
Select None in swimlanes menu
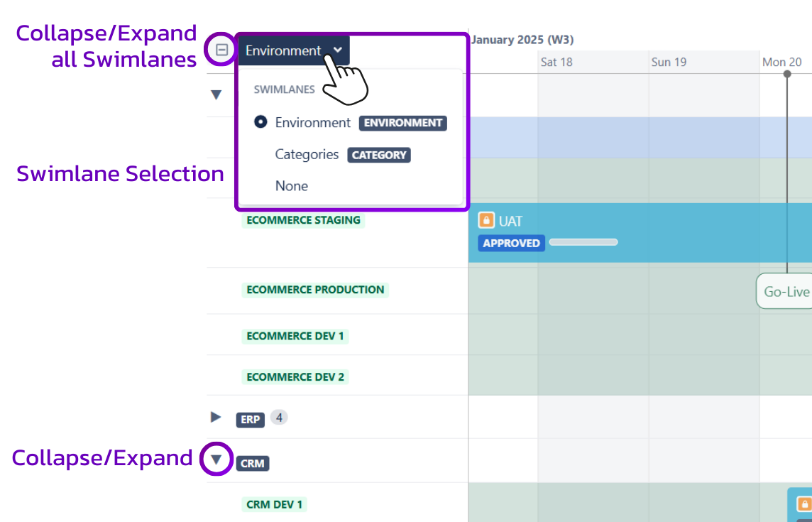coord(292,186)
